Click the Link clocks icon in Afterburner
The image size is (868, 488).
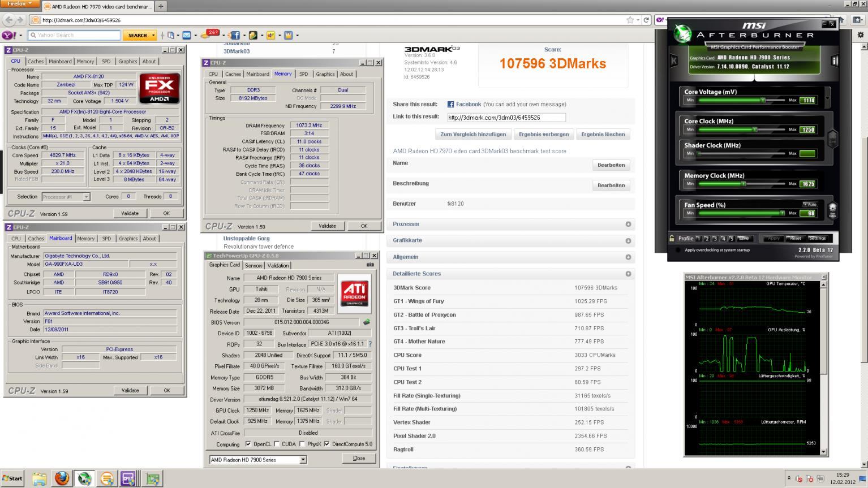832,138
